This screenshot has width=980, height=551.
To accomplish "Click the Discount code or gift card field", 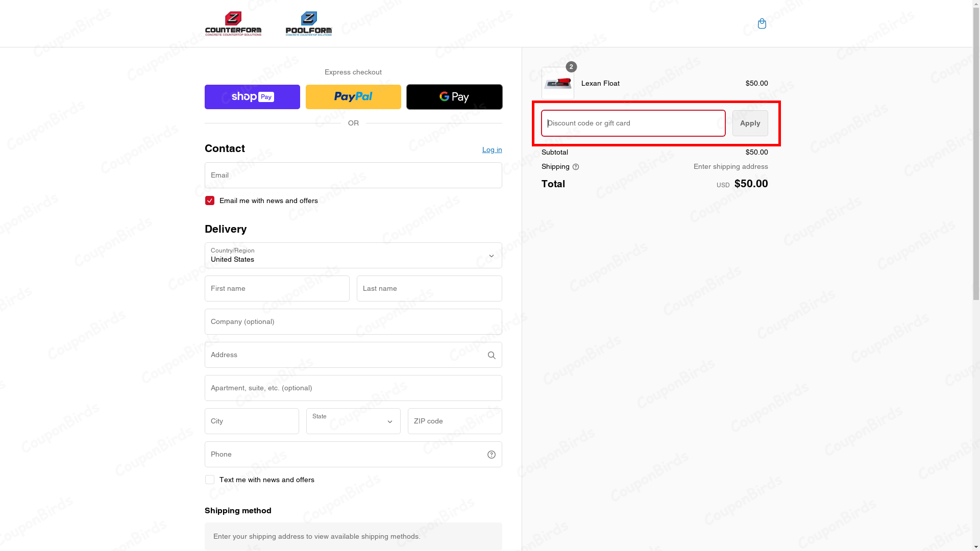I will tap(633, 123).
